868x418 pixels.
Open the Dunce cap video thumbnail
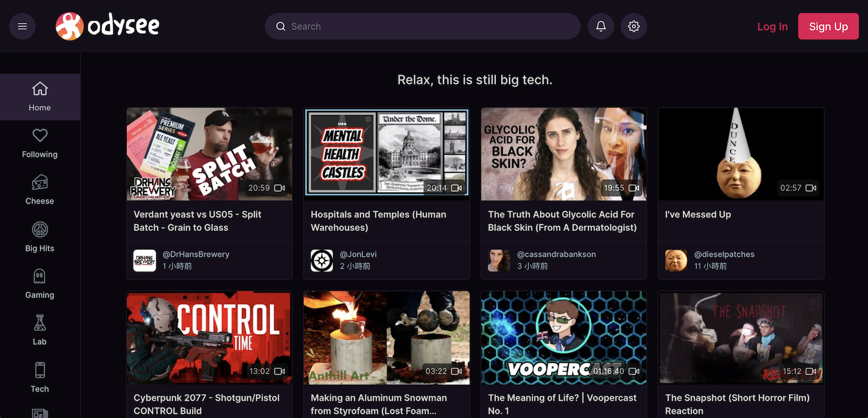(741, 154)
